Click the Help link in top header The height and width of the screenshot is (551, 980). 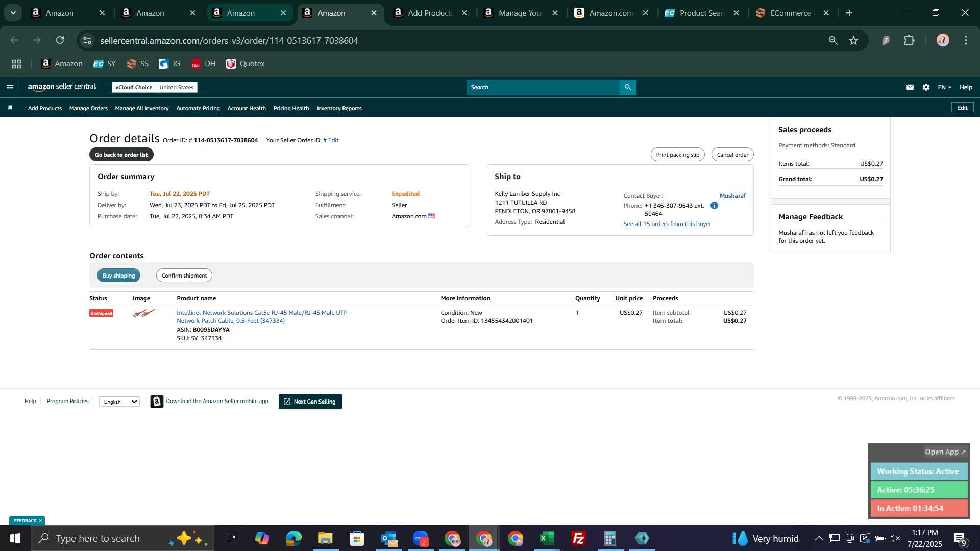(x=966, y=87)
